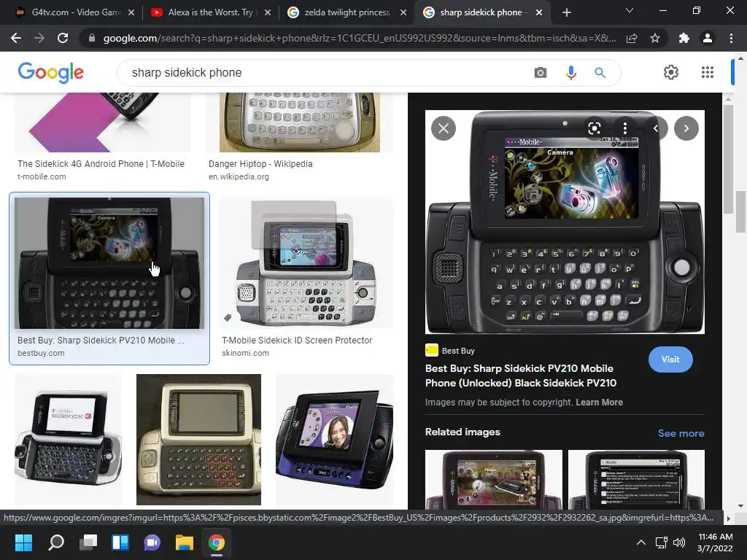
Task: Submit search with the magnifier icon
Action: [x=600, y=72]
